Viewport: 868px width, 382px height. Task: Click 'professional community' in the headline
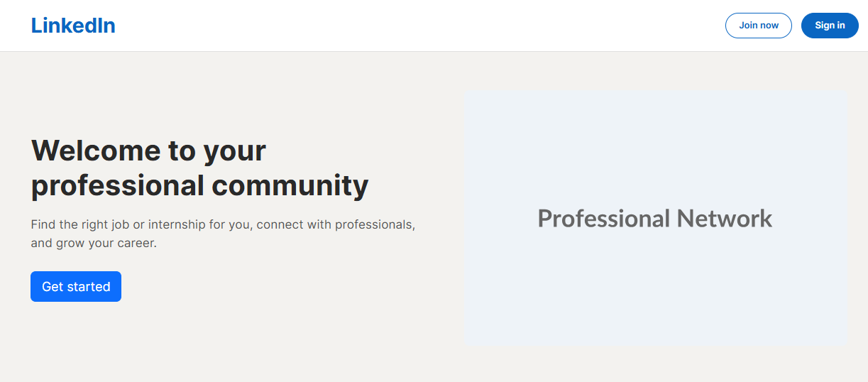point(199,185)
